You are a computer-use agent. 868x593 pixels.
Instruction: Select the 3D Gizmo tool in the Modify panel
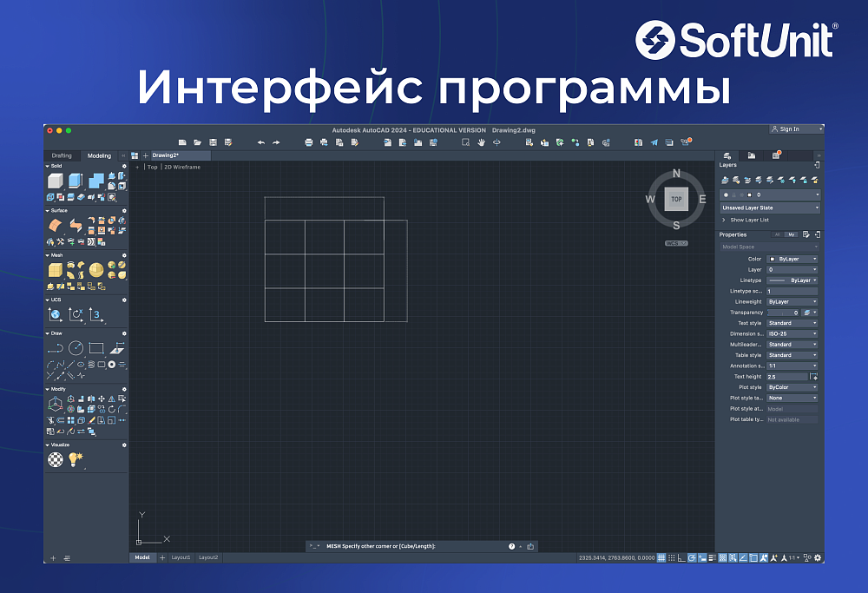pos(55,405)
